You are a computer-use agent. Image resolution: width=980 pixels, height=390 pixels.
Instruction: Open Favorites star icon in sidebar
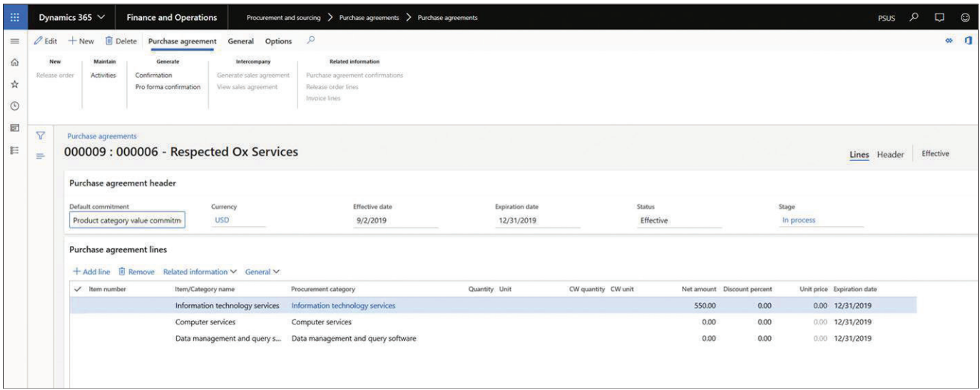pyautogui.click(x=14, y=84)
